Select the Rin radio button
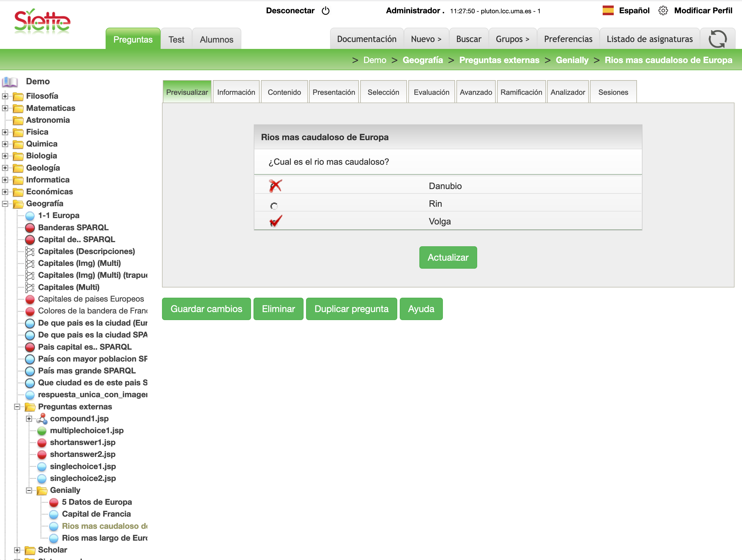The height and width of the screenshot is (560, 742). 274,206
